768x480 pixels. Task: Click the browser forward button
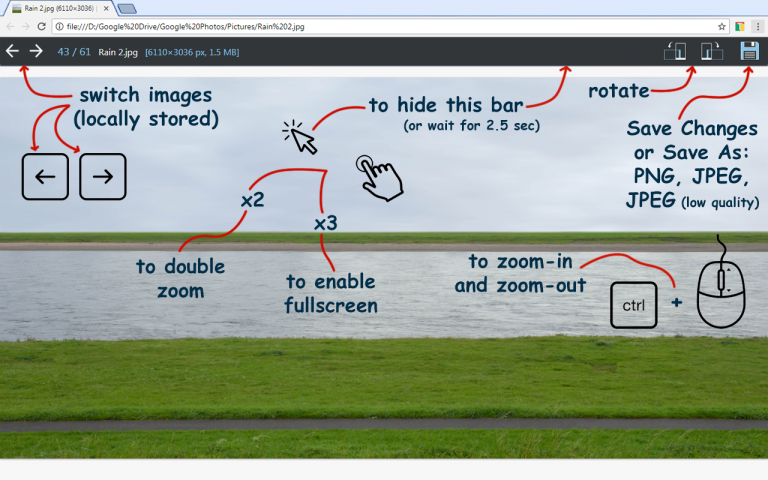tap(25, 26)
